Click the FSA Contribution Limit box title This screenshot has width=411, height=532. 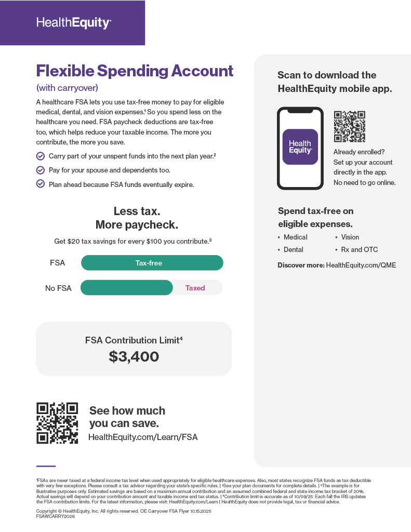pyautogui.click(x=134, y=340)
